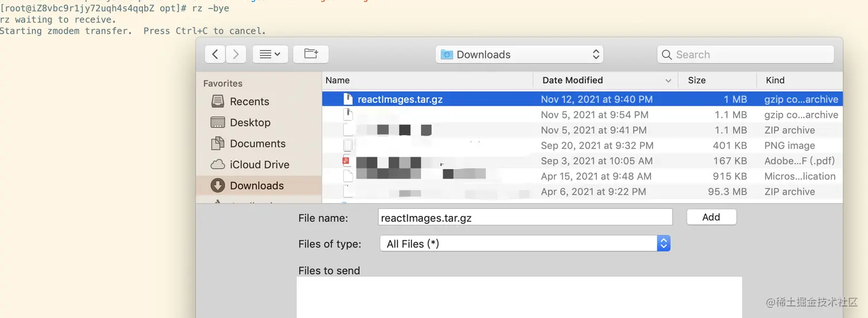Open the list view options dropdown
The height and width of the screenshot is (318, 868).
click(x=270, y=55)
